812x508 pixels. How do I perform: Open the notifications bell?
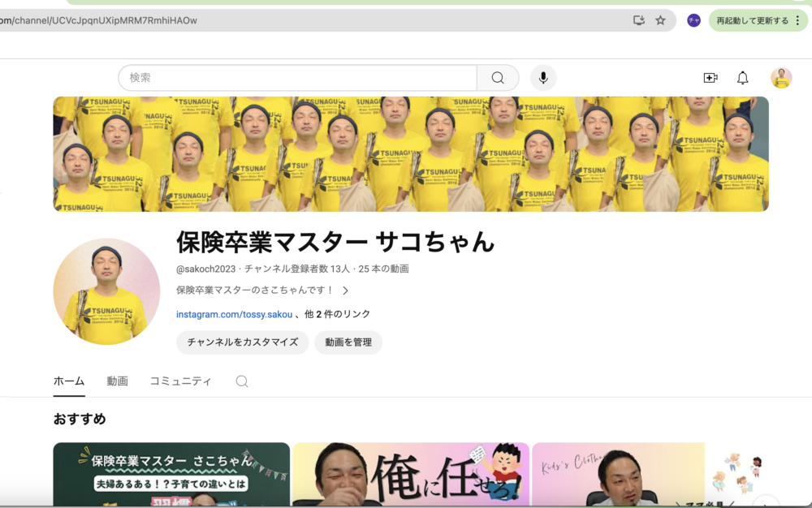743,78
